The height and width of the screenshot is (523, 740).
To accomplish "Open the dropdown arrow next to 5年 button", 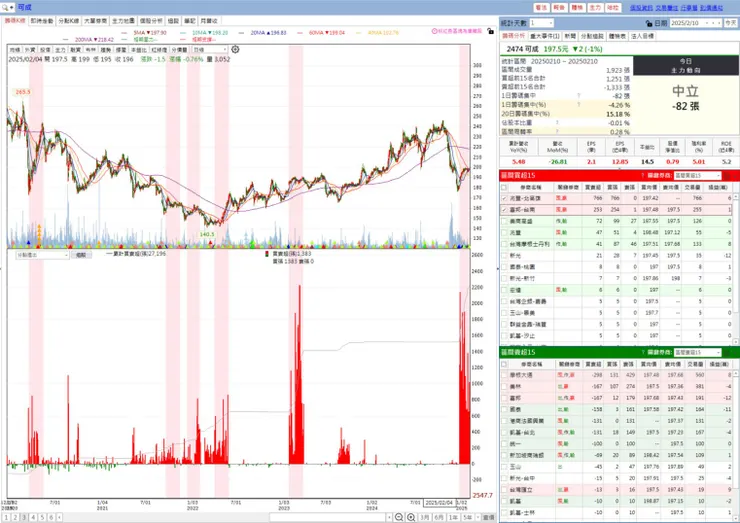I will coord(478,518).
